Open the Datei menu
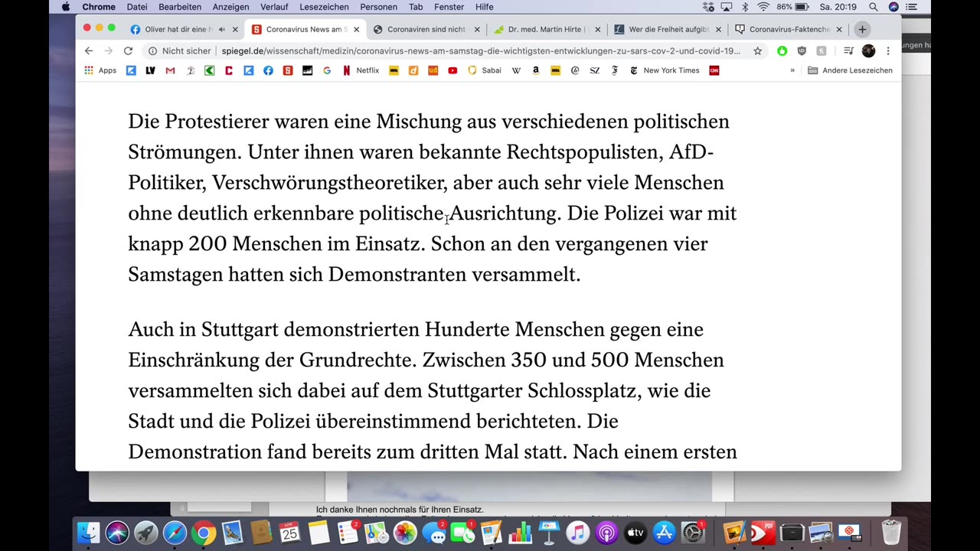The image size is (980, 551). [x=137, y=7]
